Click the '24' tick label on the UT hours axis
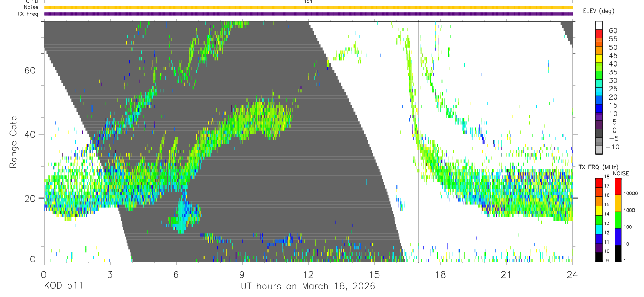The image size is (644, 297). (x=572, y=274)
